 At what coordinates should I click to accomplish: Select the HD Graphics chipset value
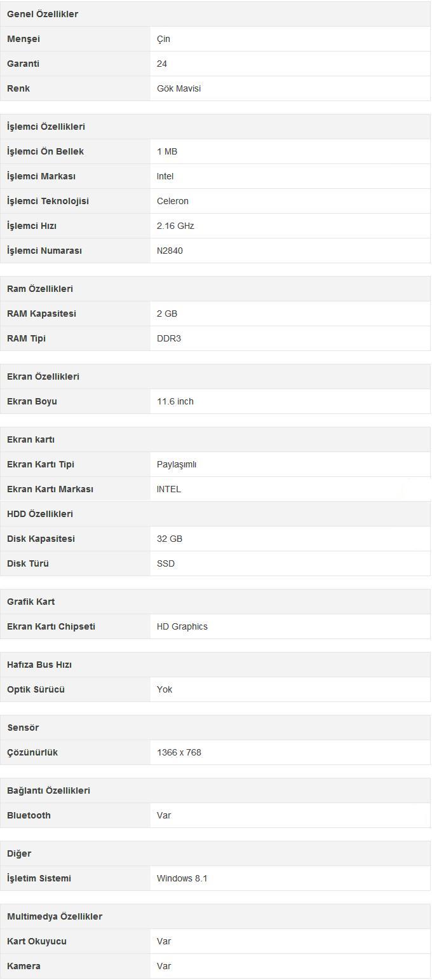182,626
